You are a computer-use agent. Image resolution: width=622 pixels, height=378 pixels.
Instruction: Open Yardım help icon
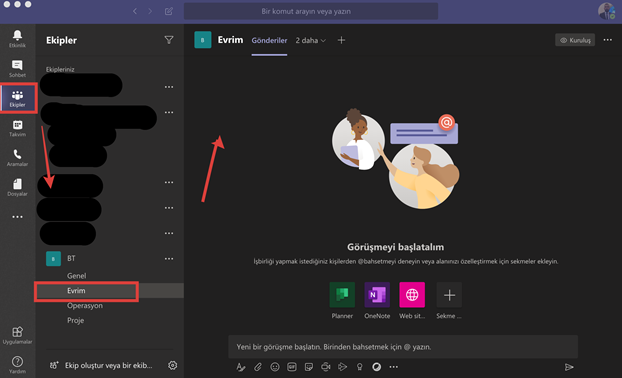[17, 365]
